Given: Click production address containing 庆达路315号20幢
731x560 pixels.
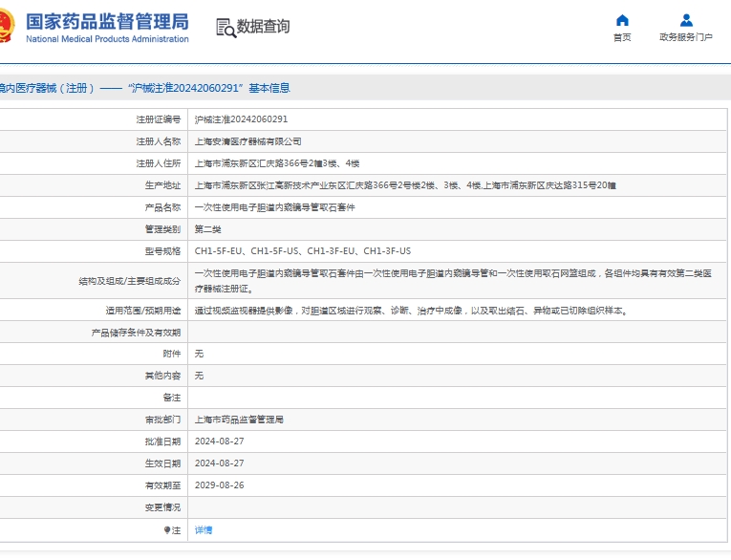Looking at the screenshot, I should [405, 185].
